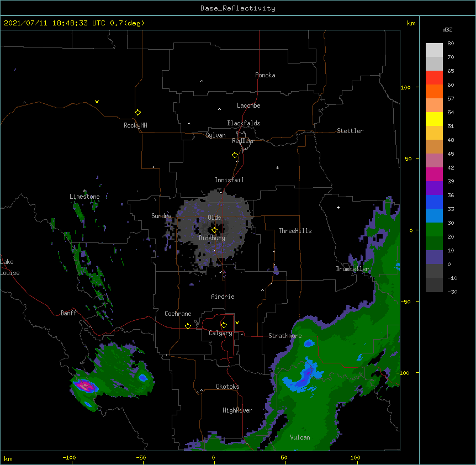Viewport: 476px width, 465px height.
Task: Select the RedDeer map label
Action: [x=243, y=141]
